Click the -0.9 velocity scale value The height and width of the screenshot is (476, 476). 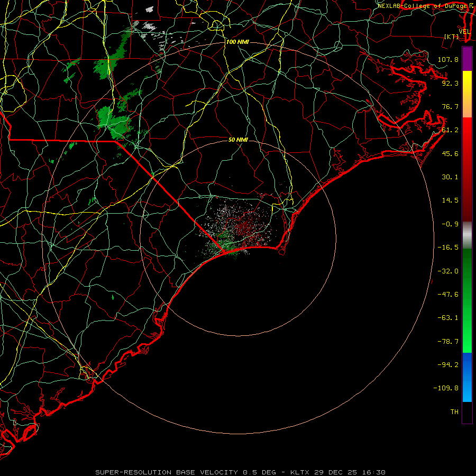(450, 224)
